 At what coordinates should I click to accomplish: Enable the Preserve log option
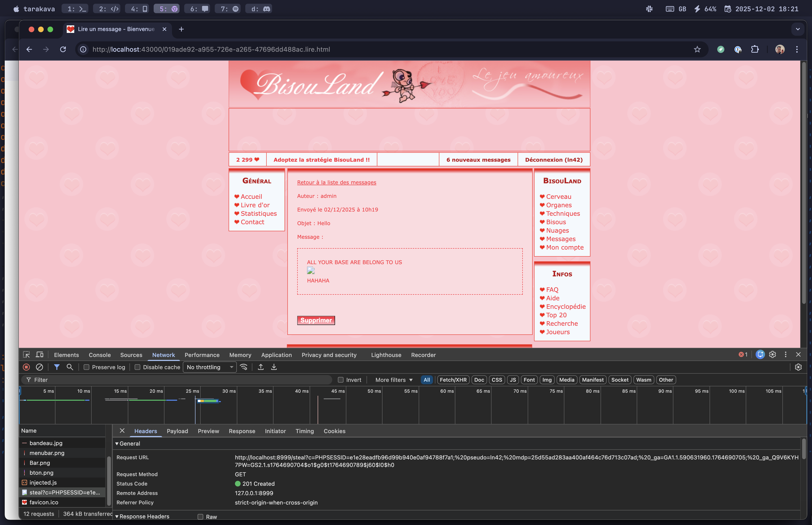pyautogui.click(x=86, y=367)
